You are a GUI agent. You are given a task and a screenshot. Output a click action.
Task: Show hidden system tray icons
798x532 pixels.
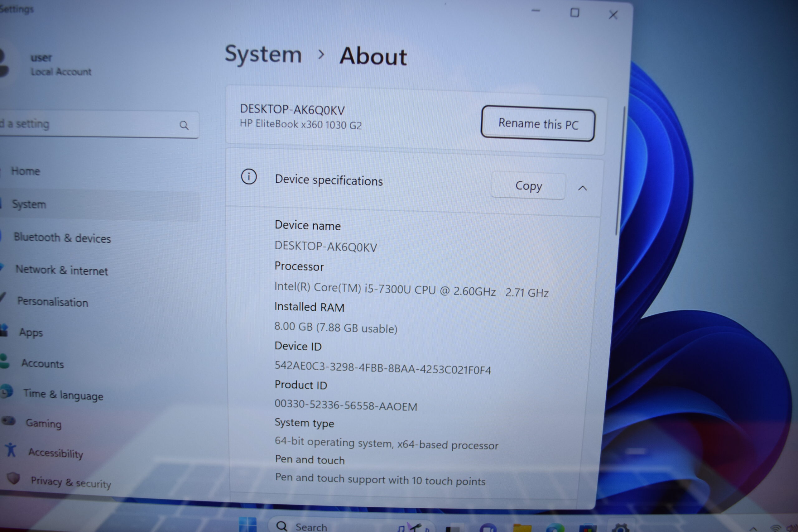(753, 529)
